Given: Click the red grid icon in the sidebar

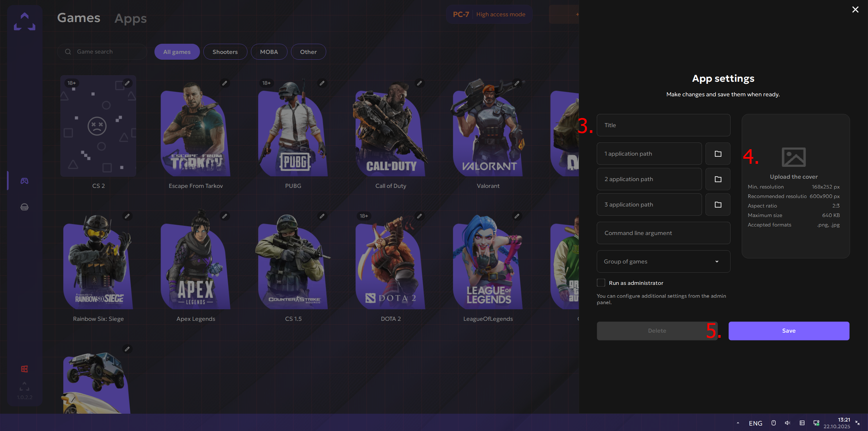Looking at the screenshot, I should tap(24, 369).
